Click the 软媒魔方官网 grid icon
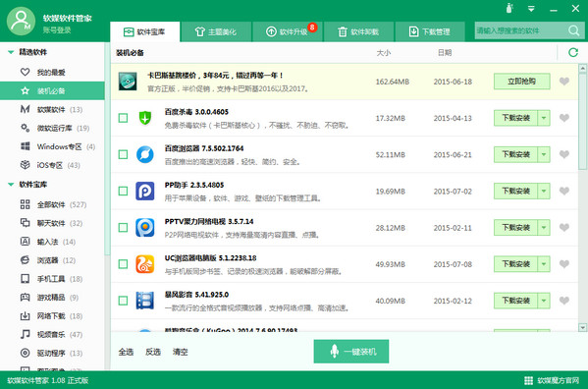Screen dimensions: 588x389 point(528,380)
